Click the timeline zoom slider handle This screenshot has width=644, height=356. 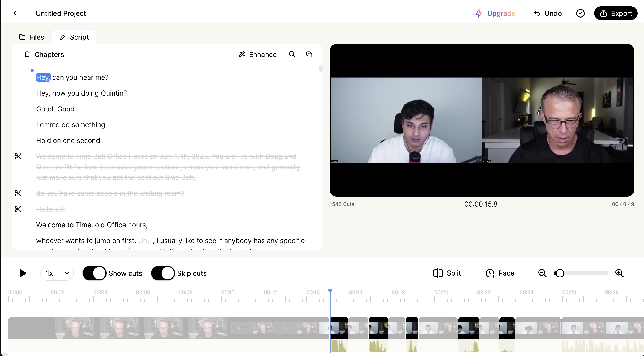pos(560,273)
